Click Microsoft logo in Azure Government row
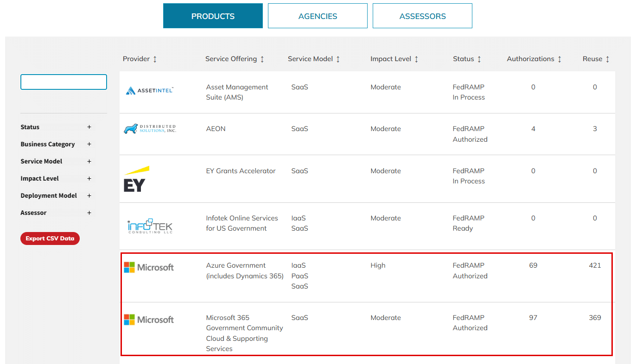The height and width of the screenshot is (364, 636). (x=149, y=267)
